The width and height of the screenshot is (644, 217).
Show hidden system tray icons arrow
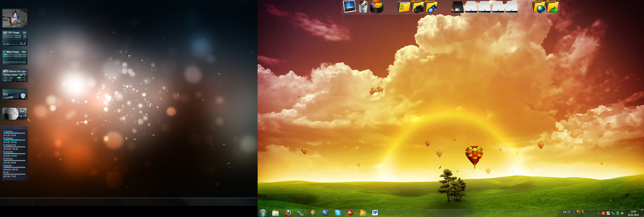click(599, 213)
